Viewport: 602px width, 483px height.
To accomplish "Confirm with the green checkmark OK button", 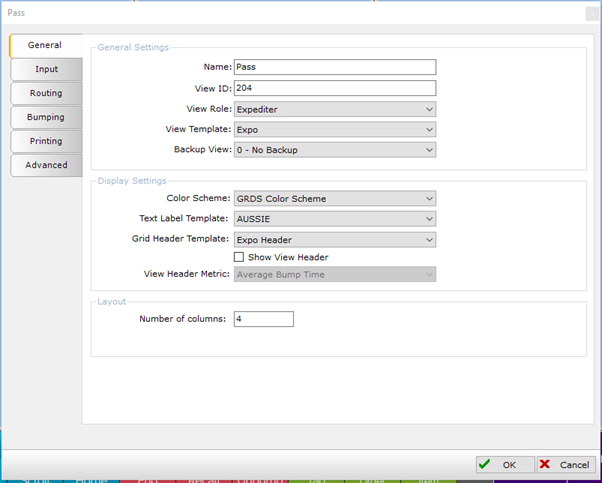I will (502, 465).
